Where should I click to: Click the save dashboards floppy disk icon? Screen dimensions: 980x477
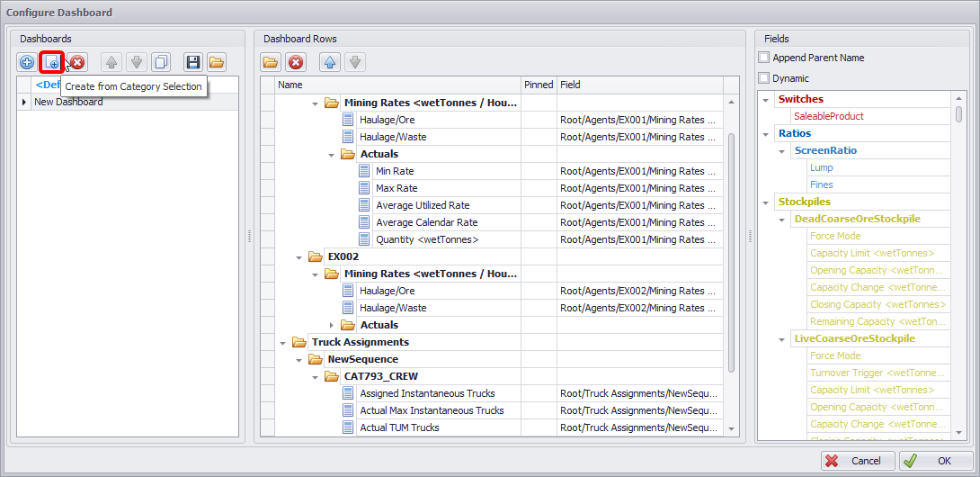point(192,62)
